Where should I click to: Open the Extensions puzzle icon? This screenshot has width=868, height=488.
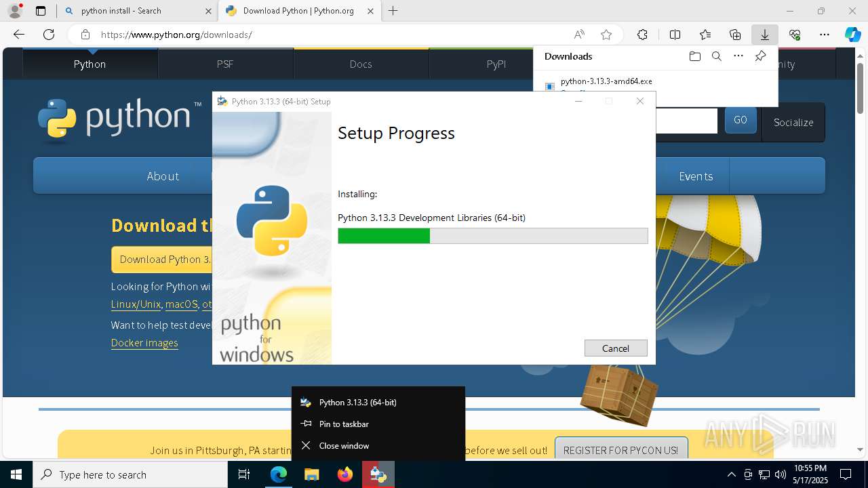(642, 35)
